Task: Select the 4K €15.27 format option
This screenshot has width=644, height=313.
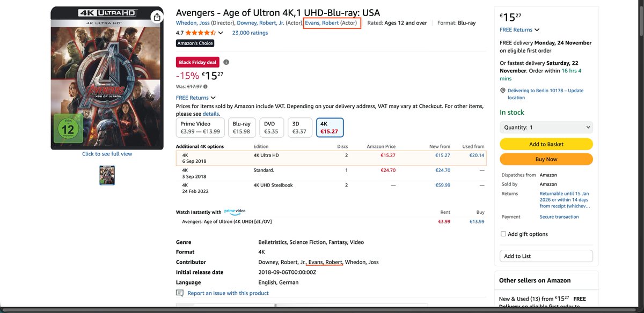Action: [x=330, y=128]
